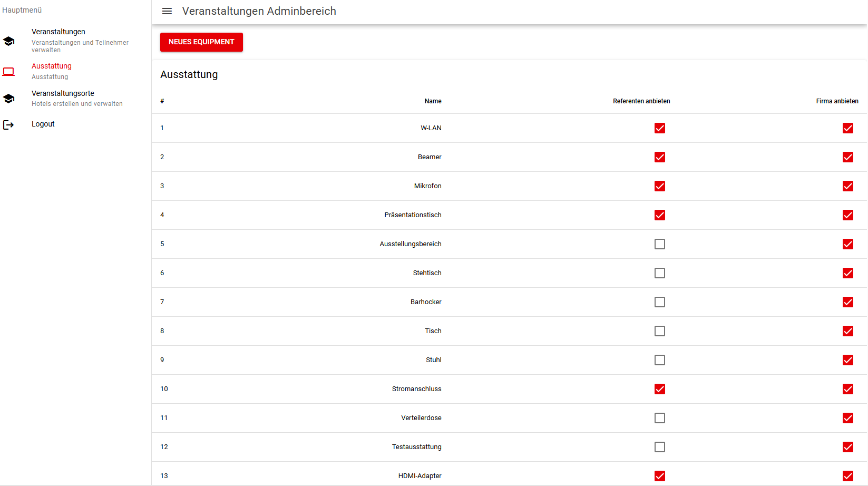
Task: Uncheck Firma anbieten for Beamer
Action: coord(847,157)
